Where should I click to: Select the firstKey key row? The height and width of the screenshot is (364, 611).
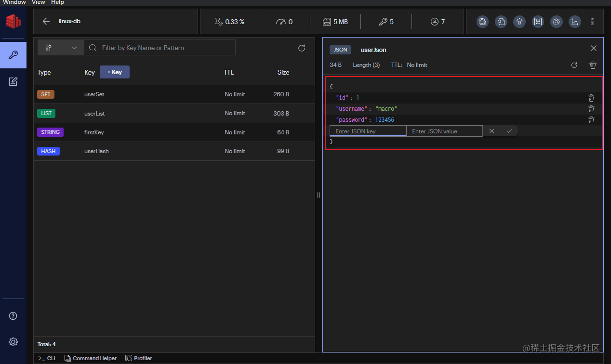tap(174, 132)
